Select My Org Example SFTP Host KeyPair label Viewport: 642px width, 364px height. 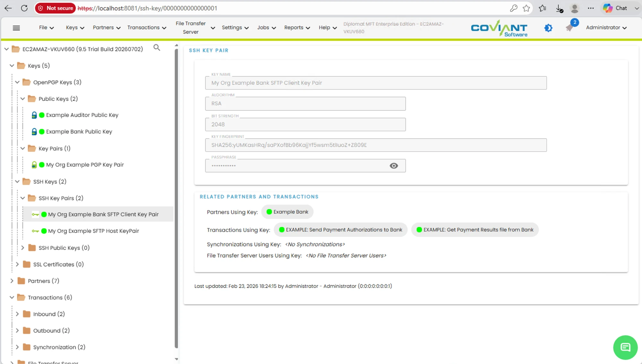click(93, 231)
